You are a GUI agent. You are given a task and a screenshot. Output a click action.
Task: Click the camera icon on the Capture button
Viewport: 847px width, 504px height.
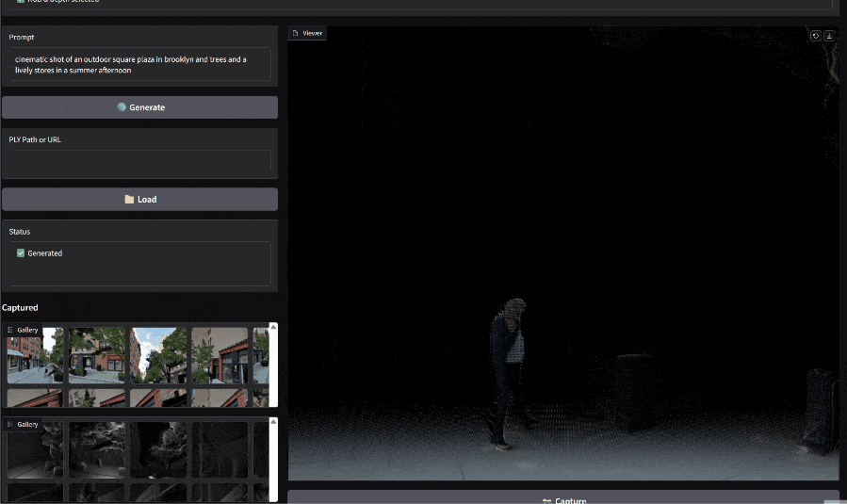(x=546, y=501)
